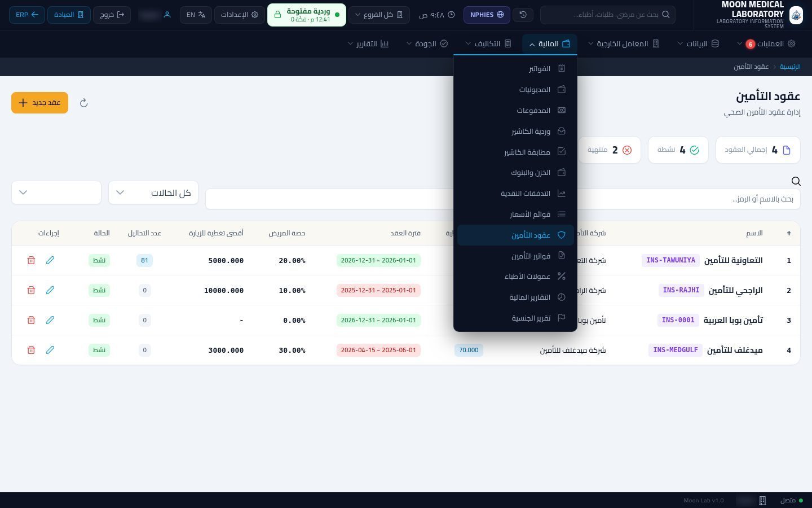Choose قوائم الأسعار in the finance menu

515,214
